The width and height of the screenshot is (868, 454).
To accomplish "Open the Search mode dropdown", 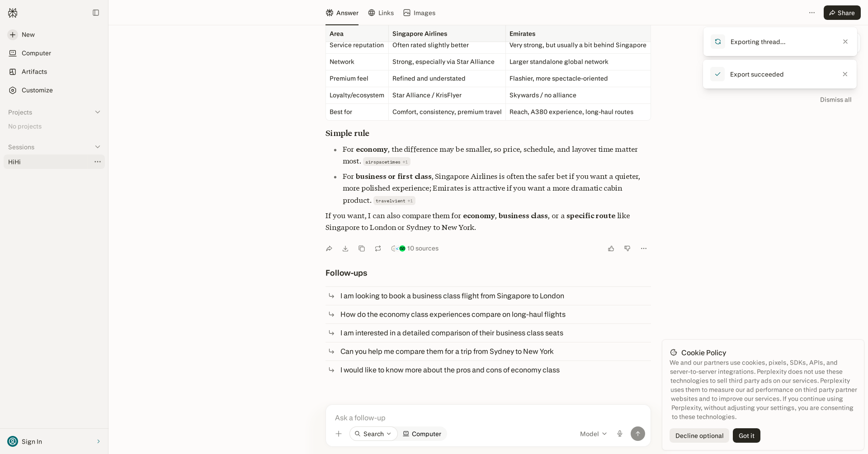I will tap(373, 434).
